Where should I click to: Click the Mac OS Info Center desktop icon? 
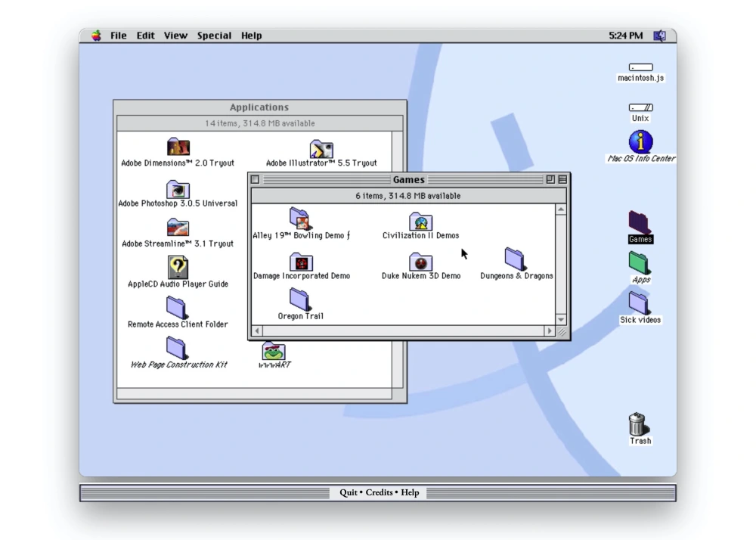[x=641, y=141]
